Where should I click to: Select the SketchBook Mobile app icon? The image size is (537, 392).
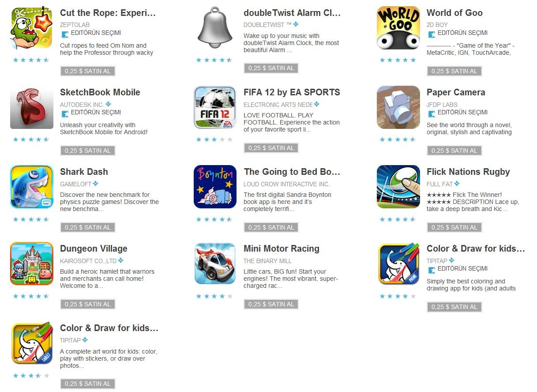click(32, 107)
